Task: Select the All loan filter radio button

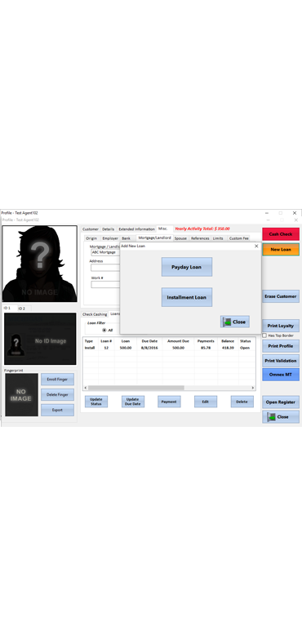Action: tap(104, 331)
